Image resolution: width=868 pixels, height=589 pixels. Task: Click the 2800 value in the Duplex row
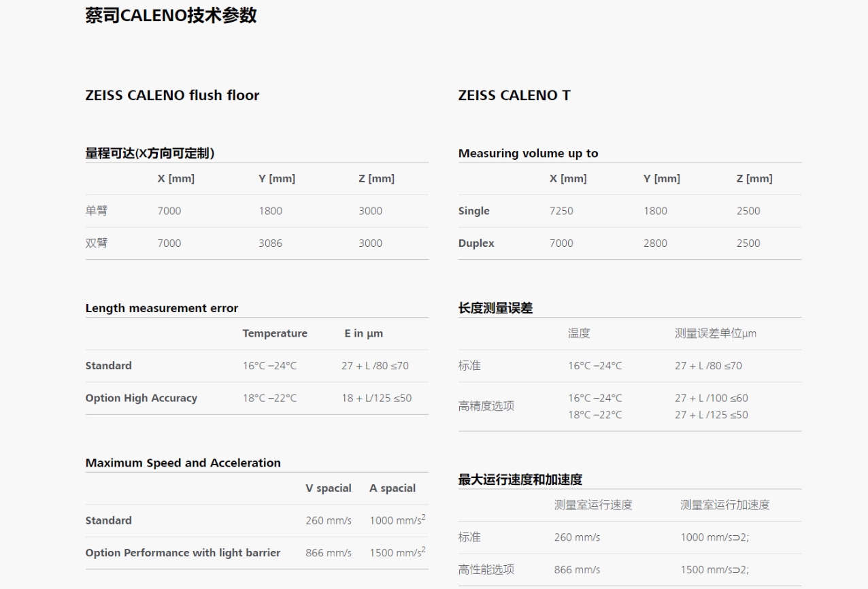click(656, 243)
